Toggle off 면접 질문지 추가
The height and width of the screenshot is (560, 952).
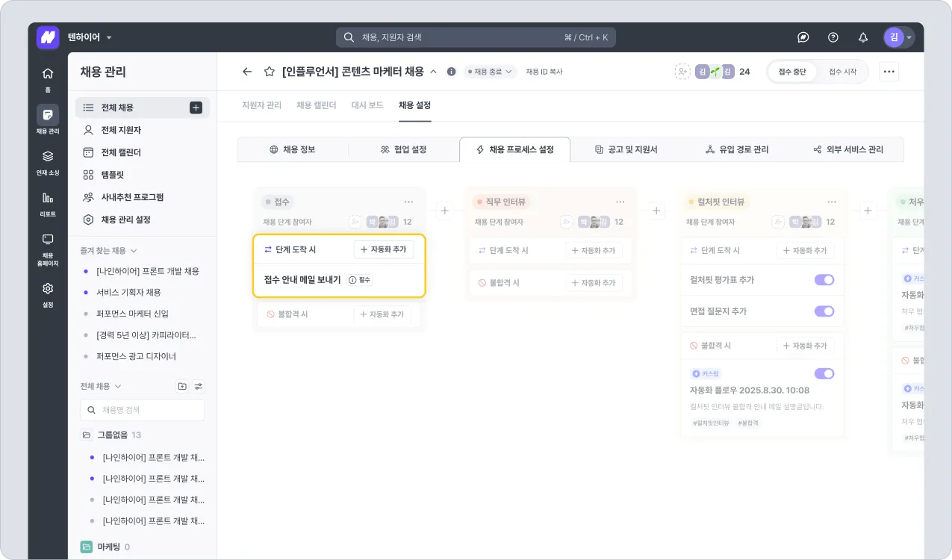[x=824, y=311]
